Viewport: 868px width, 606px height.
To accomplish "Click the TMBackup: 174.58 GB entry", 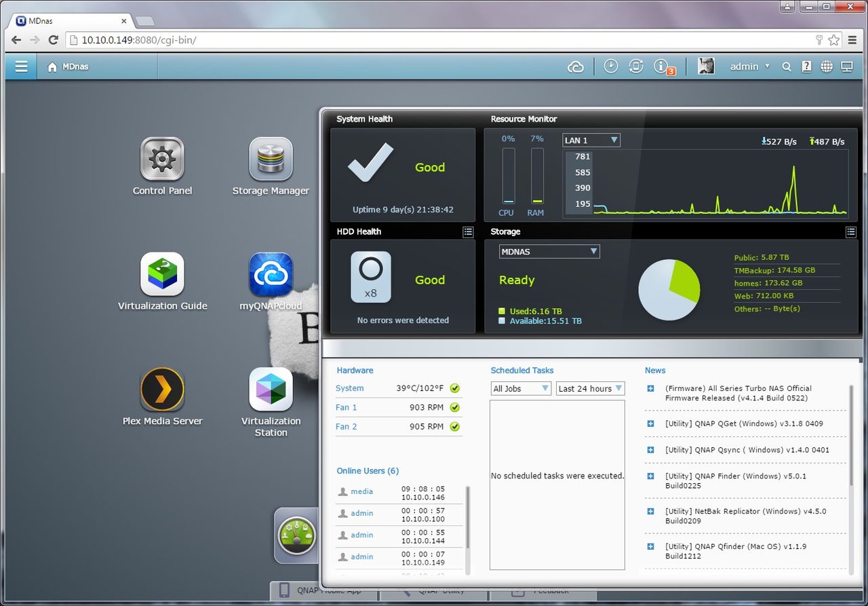I will pos(774,269).
